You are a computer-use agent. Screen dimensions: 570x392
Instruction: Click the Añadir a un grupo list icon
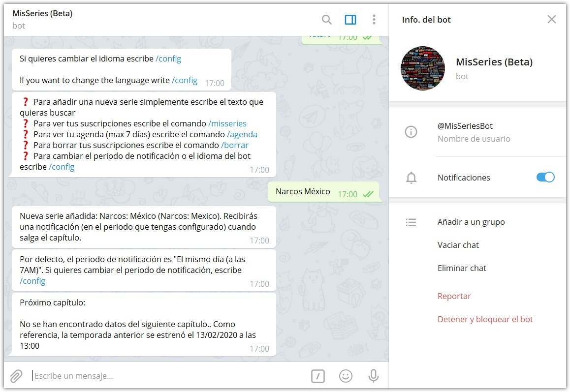tap(411, 222)
